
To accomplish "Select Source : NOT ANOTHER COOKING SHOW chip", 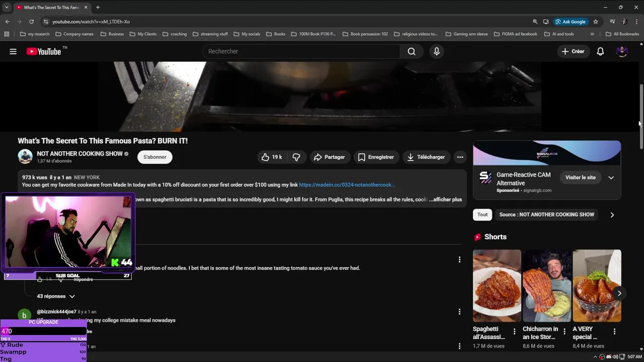I will [x=546, y=215].
